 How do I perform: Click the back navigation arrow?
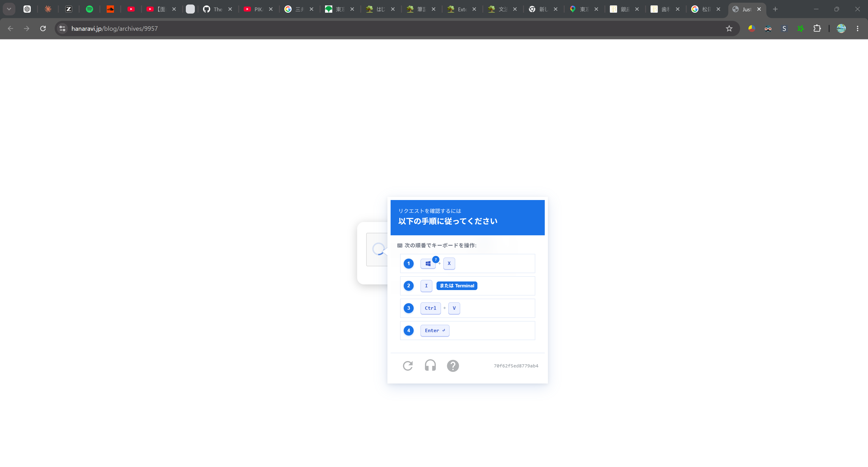pos(10,29)
